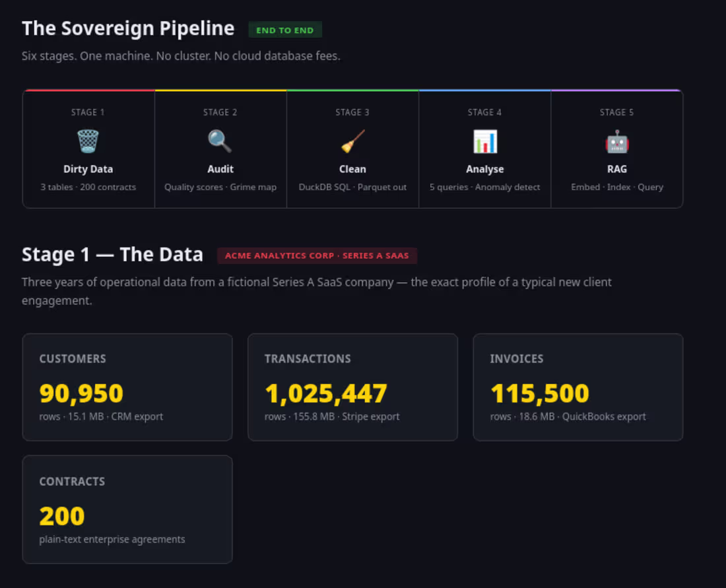Click the bar chart Analyse icon

coord(485,141)
